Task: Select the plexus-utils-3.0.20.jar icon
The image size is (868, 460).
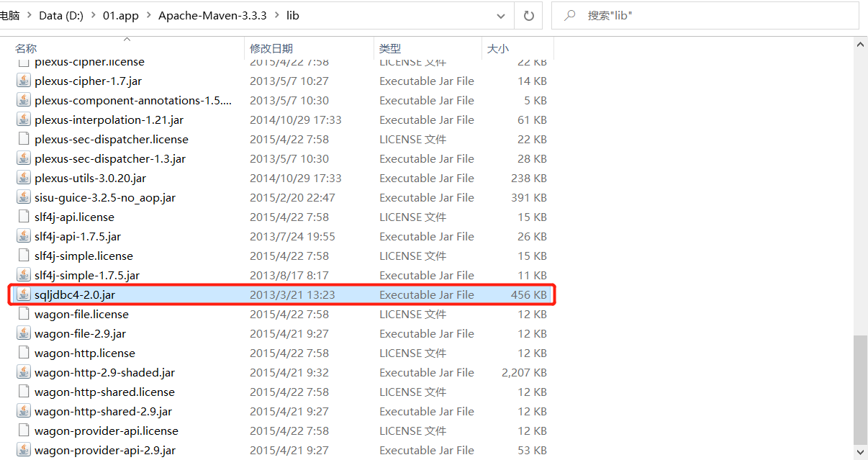Action: pos(24,178)
